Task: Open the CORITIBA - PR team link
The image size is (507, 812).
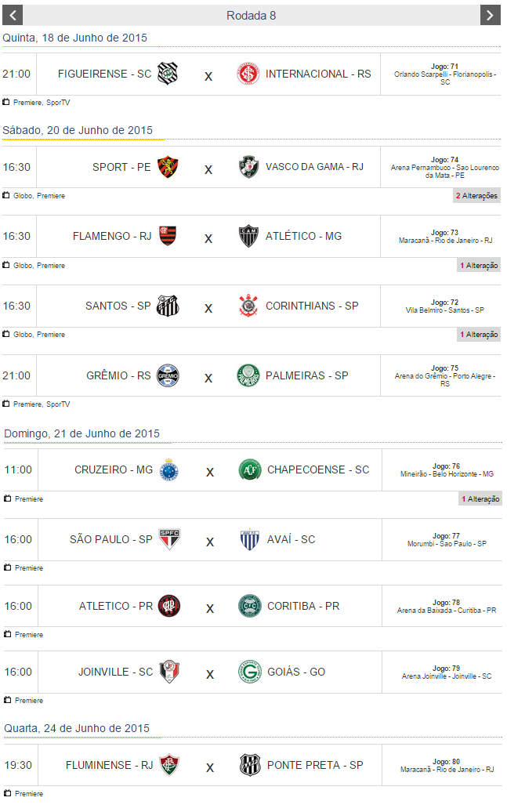Action: 303,606
